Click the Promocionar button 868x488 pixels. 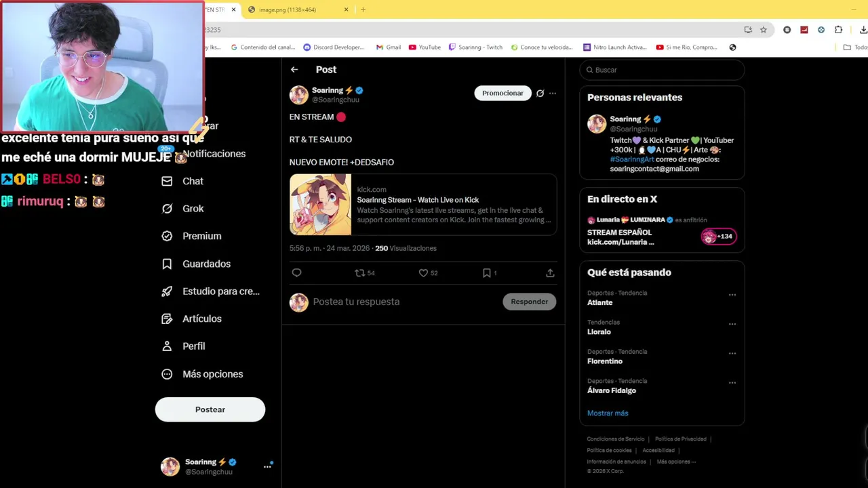click(x=502, y=93)
